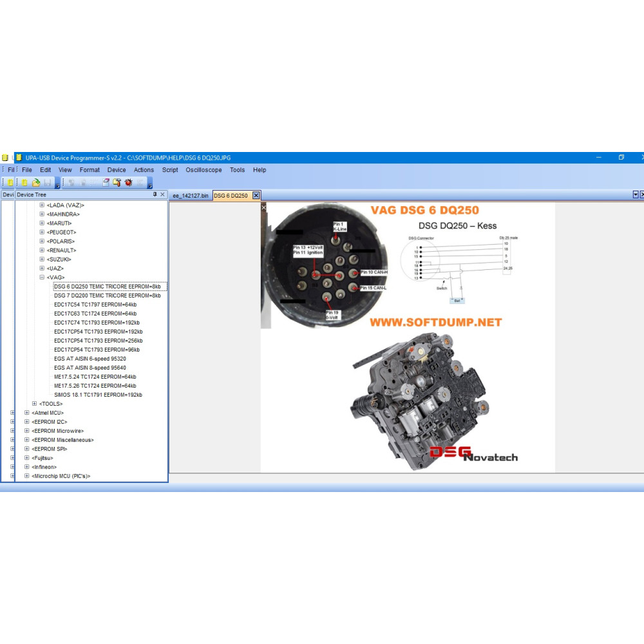Expand the LADA (VAZ) tree node

(x=42, y=205)
